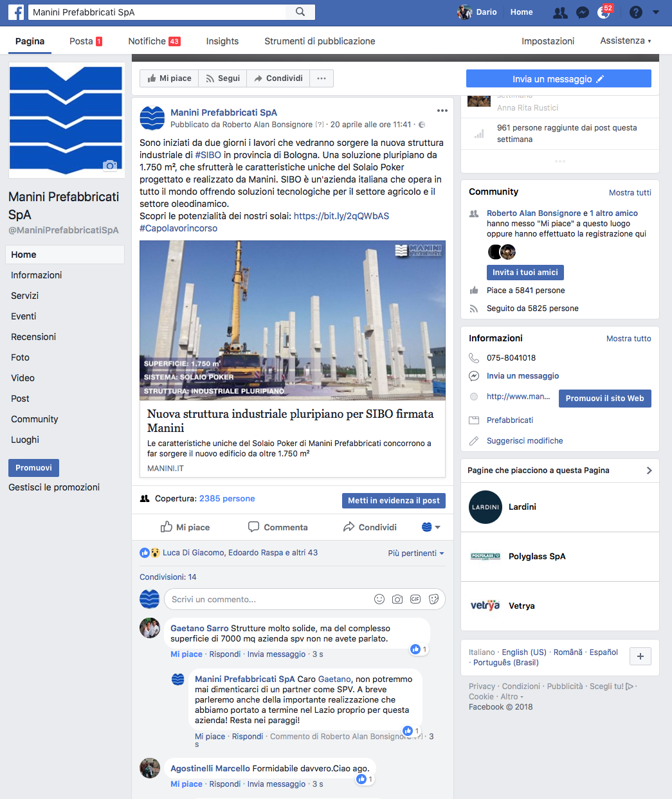
Task: Open the Più pertinenti comment sort dropdown
Action: coord(416,553)
